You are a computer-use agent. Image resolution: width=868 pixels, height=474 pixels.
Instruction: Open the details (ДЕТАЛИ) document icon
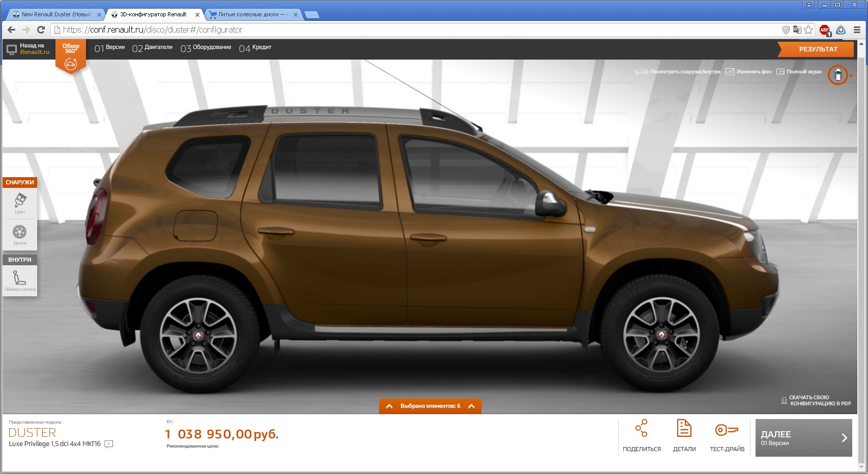[684, 428]
